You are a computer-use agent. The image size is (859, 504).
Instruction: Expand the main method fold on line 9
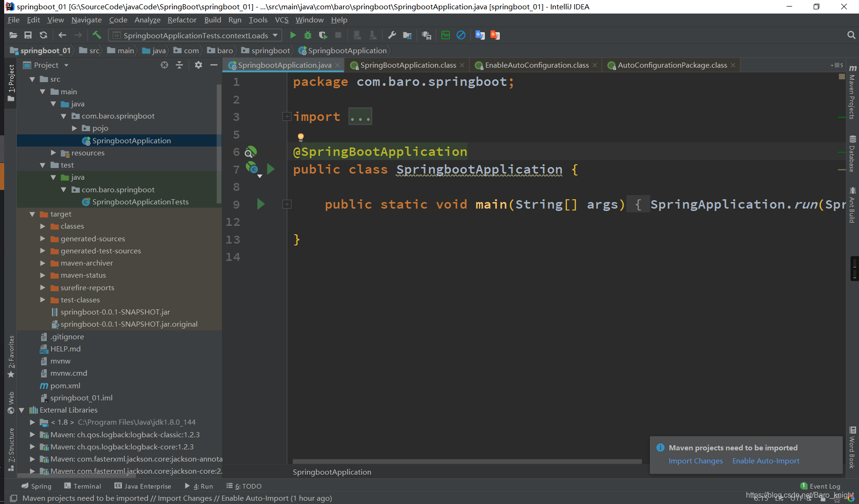click(287, 204)
